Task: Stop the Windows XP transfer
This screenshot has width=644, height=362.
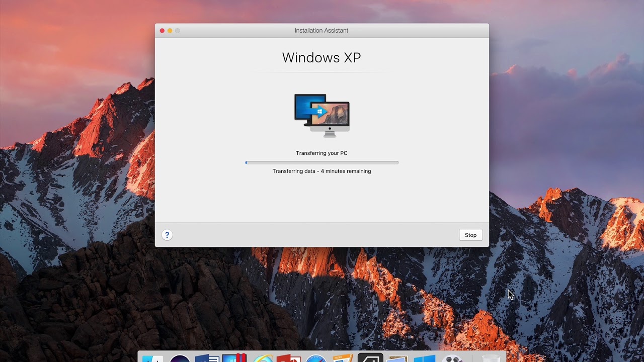Action: pos(470,235)
